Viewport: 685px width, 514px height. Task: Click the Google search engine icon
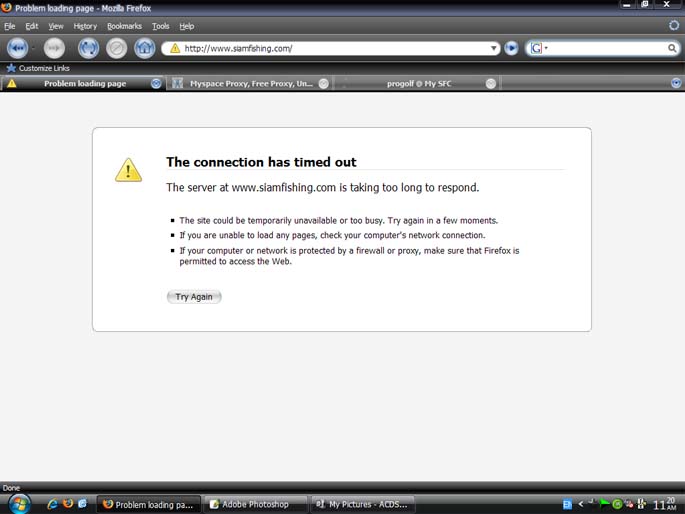[536, 48]
